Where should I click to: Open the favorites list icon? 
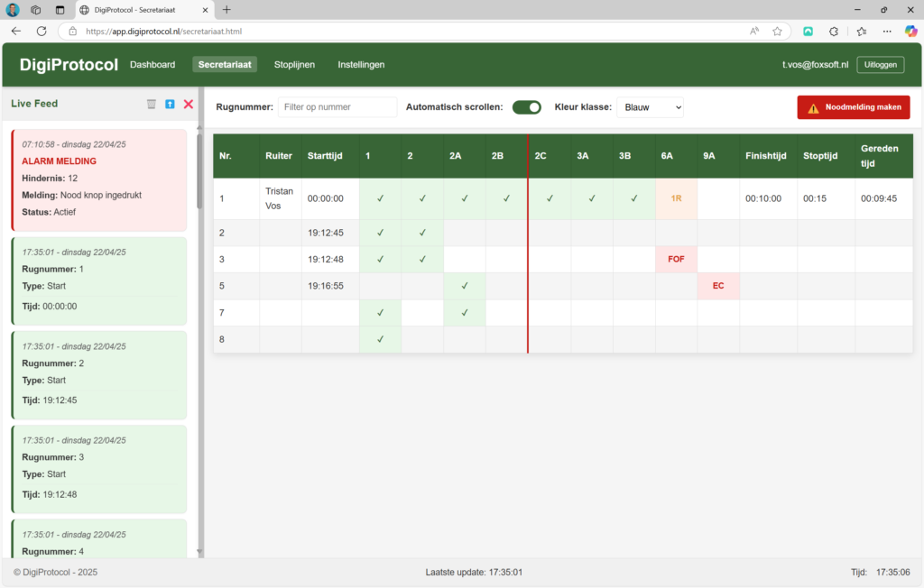click(862, 32)
